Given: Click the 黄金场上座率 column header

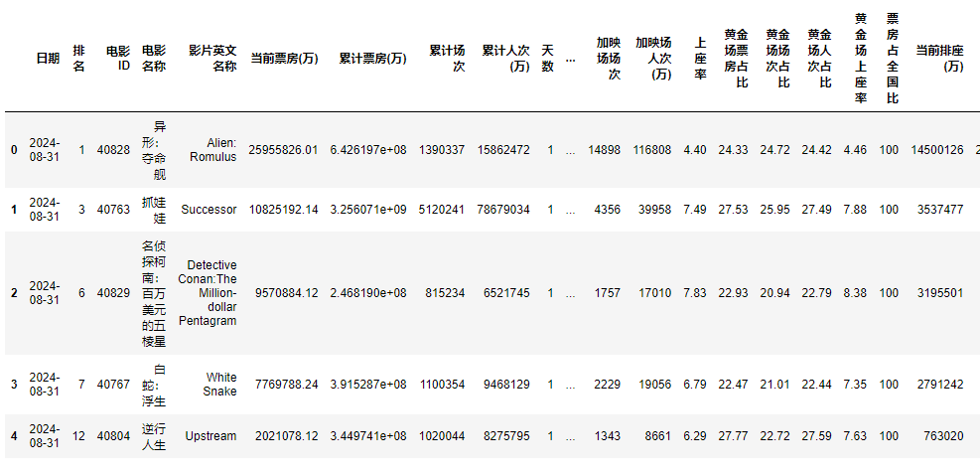Looking at the screenshot, I should pos(861,59).
